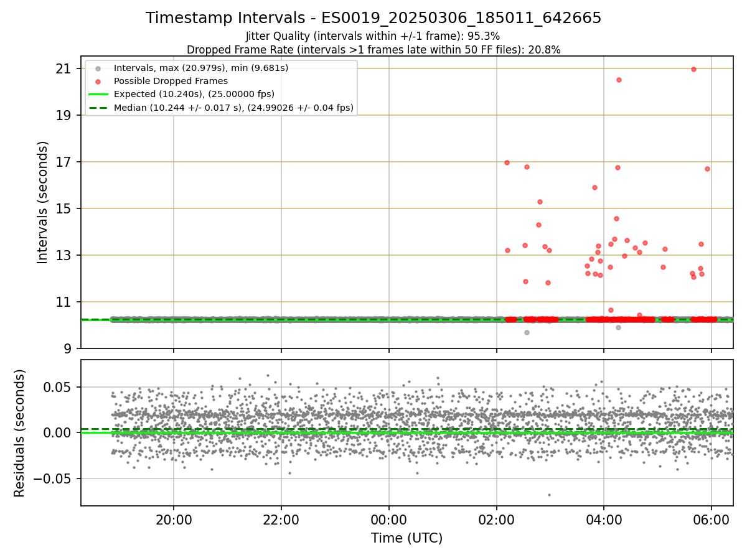Click the lowest residual point below −0.05

pos(549,495)
